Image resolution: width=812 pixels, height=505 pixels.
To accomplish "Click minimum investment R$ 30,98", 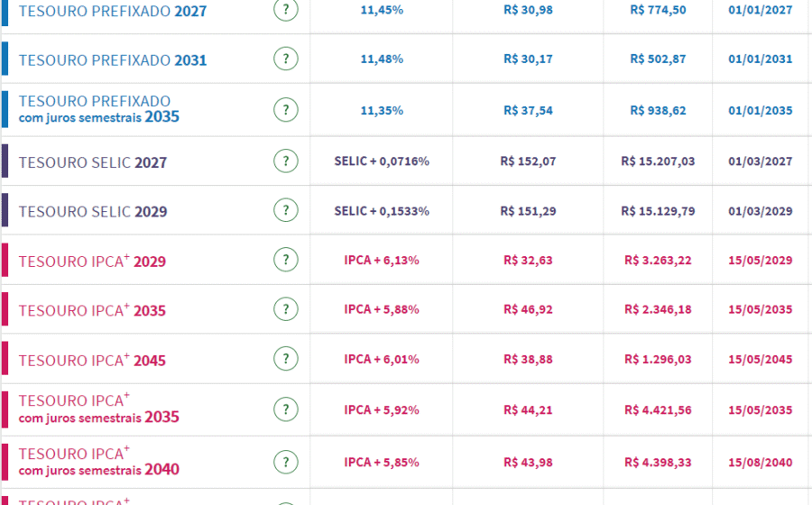I will point(528,10).
